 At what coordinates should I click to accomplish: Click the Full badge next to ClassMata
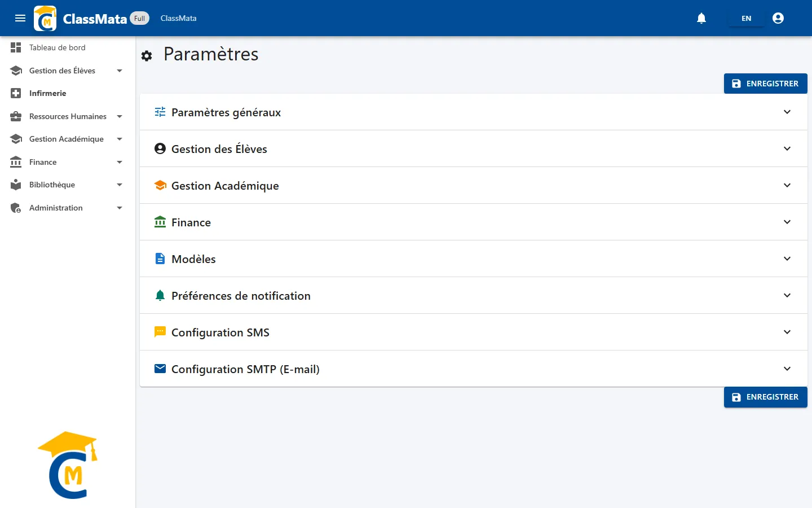[139, 18]
